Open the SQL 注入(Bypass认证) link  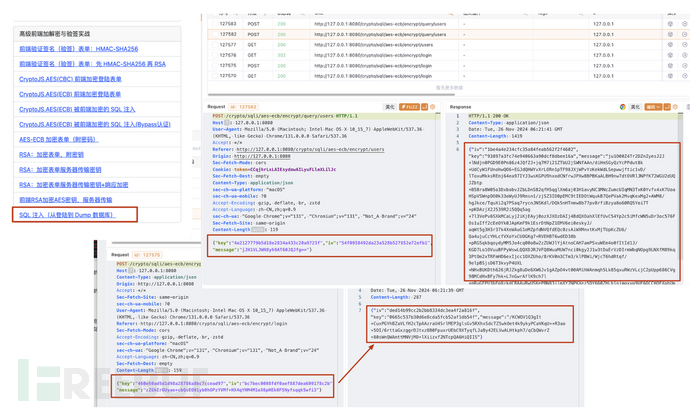95,124
